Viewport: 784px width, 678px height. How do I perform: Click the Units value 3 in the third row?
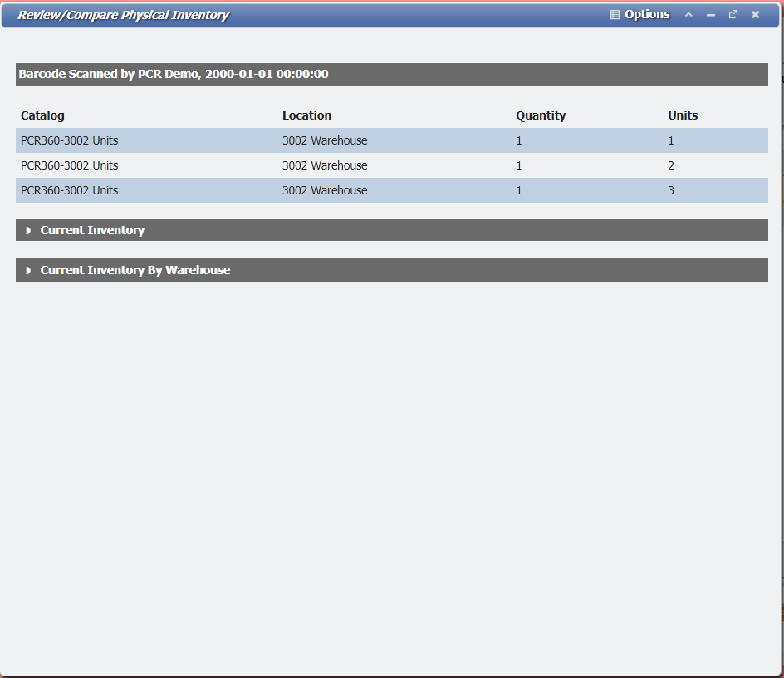click(x=671, y=190)
